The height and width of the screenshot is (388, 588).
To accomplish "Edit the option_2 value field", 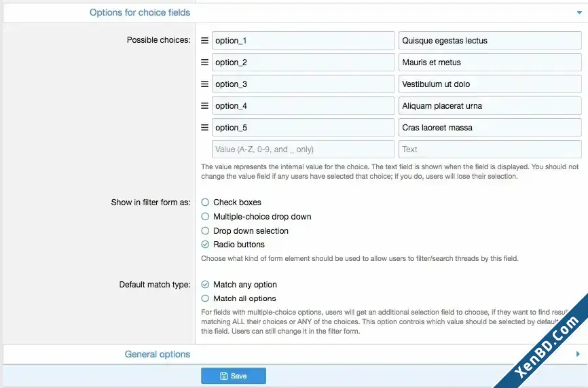I will click(303, 63).
